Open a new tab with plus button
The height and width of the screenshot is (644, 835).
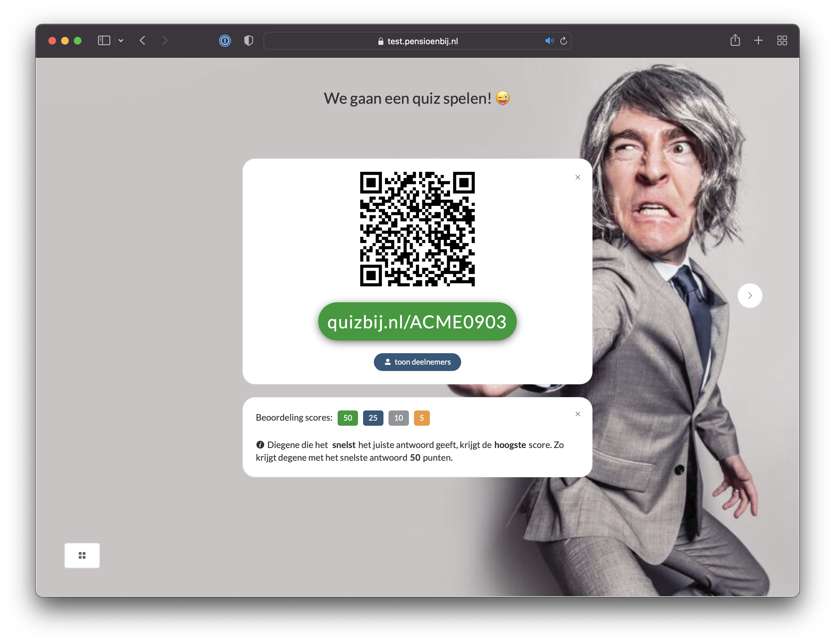758,40
